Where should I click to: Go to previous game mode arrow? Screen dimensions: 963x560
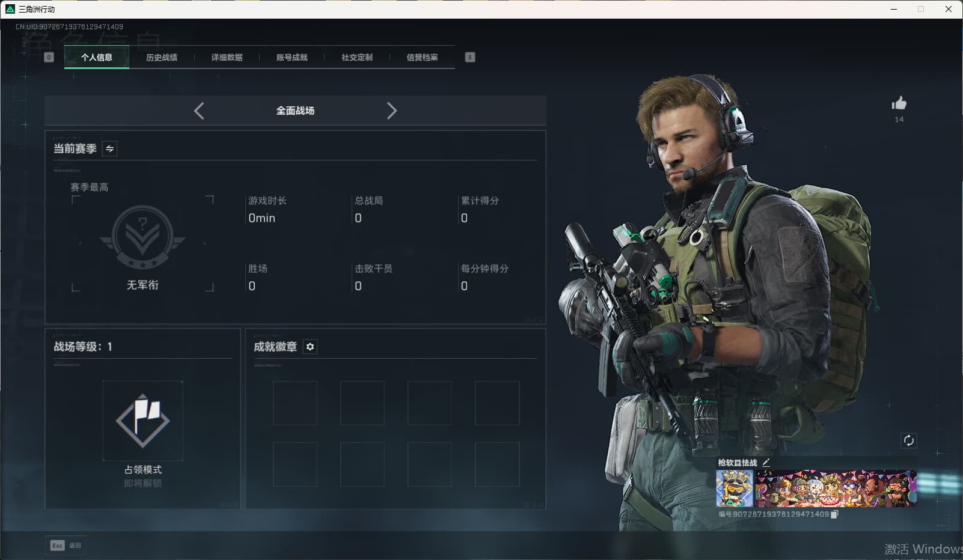tap(199, 111)
